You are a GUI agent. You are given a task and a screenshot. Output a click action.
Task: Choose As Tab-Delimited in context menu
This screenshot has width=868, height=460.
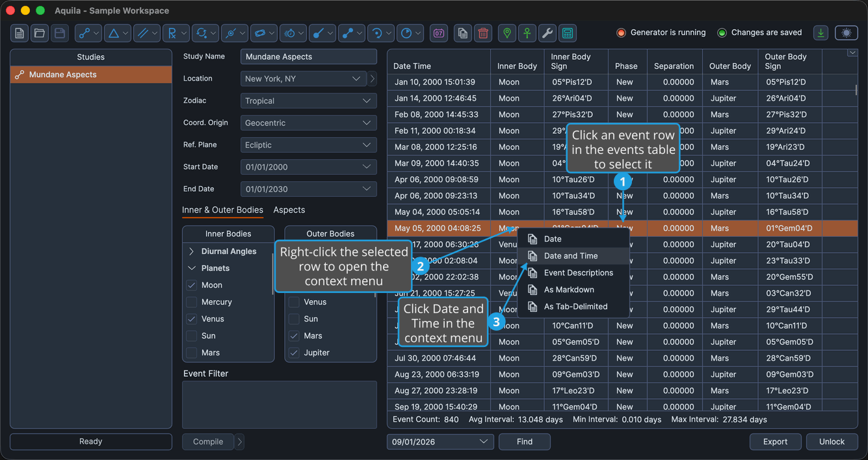click(x=573, y=307)
